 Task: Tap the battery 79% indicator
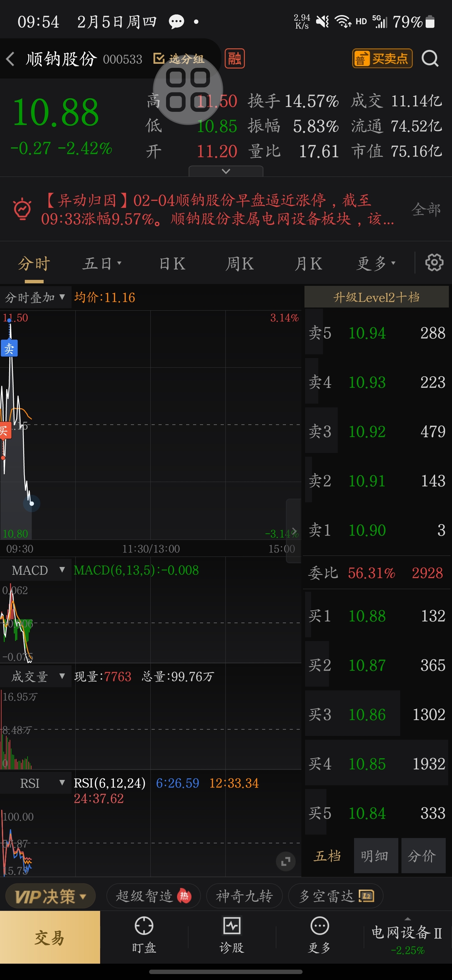tap(413, 22)
